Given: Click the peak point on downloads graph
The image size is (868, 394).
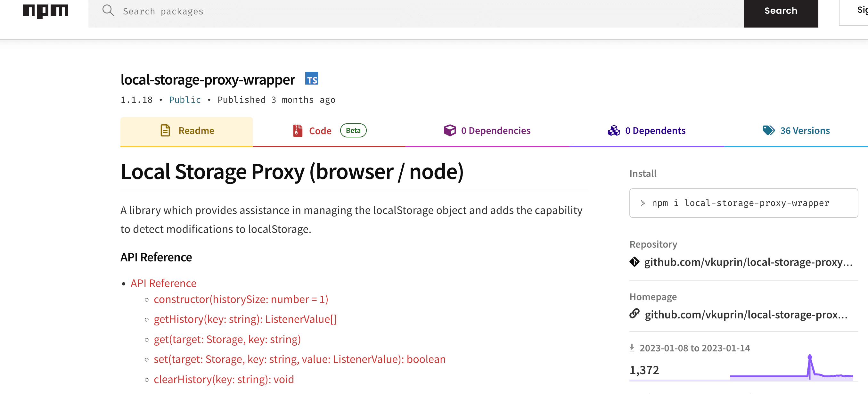Looking at the screenshot, I should coord(810,357).
